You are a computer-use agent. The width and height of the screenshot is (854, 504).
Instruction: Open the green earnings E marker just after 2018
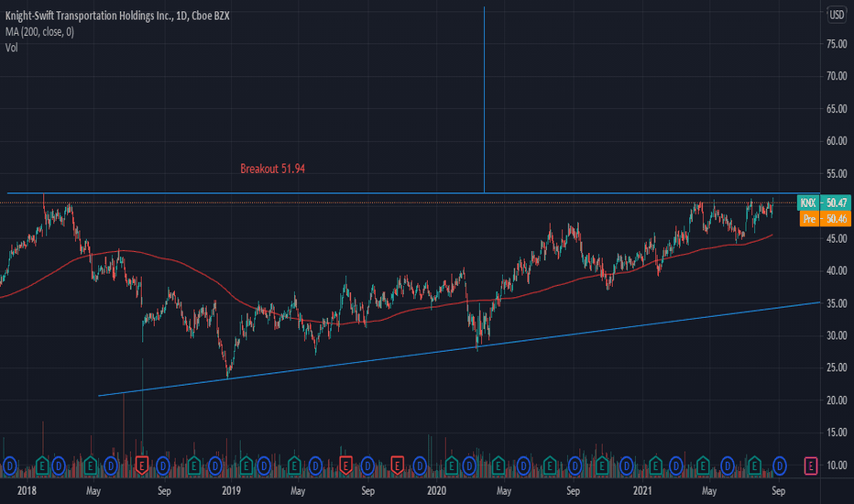tap(42, 466)
